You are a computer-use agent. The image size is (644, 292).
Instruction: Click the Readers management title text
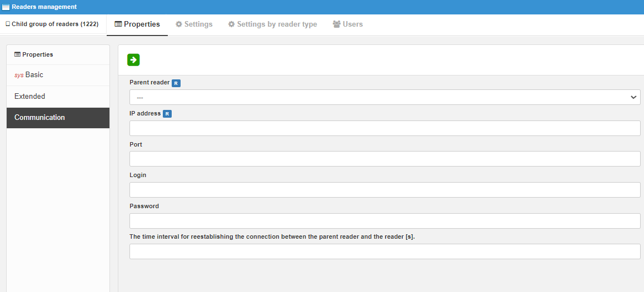point(44,7)
